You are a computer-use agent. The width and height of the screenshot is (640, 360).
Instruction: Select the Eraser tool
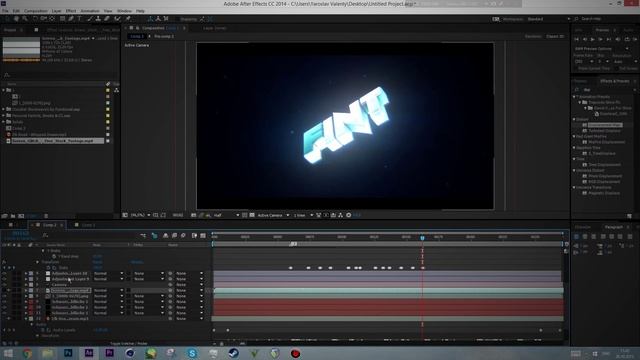click(x=107, y=19)
